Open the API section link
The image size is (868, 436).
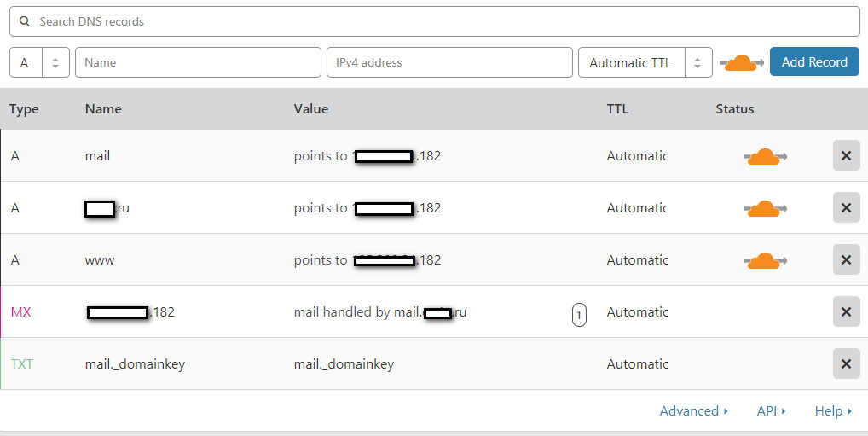coord(771,411)
